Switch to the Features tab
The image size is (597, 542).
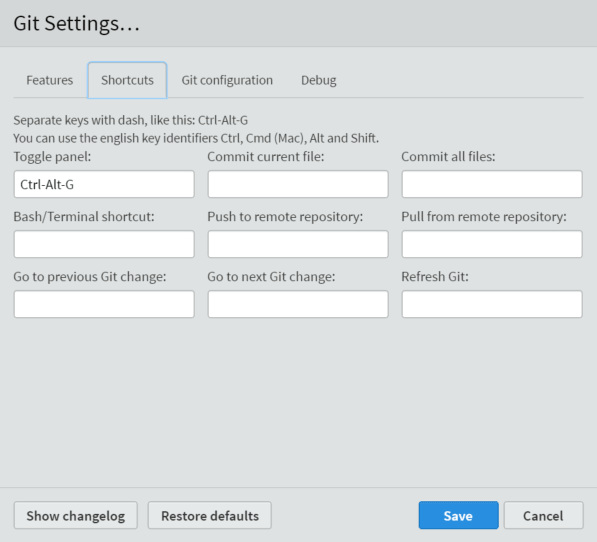pyautogui.click(x=49, y=80)
